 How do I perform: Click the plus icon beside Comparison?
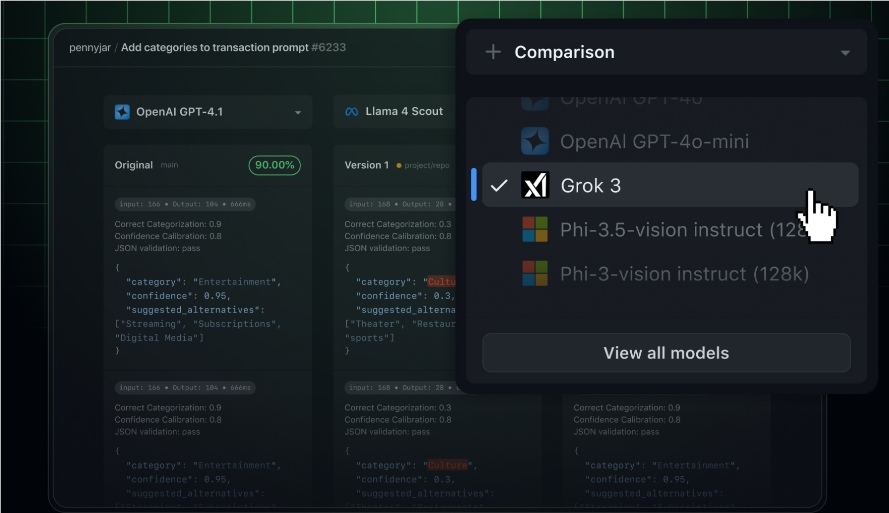[x=493, y=52]
